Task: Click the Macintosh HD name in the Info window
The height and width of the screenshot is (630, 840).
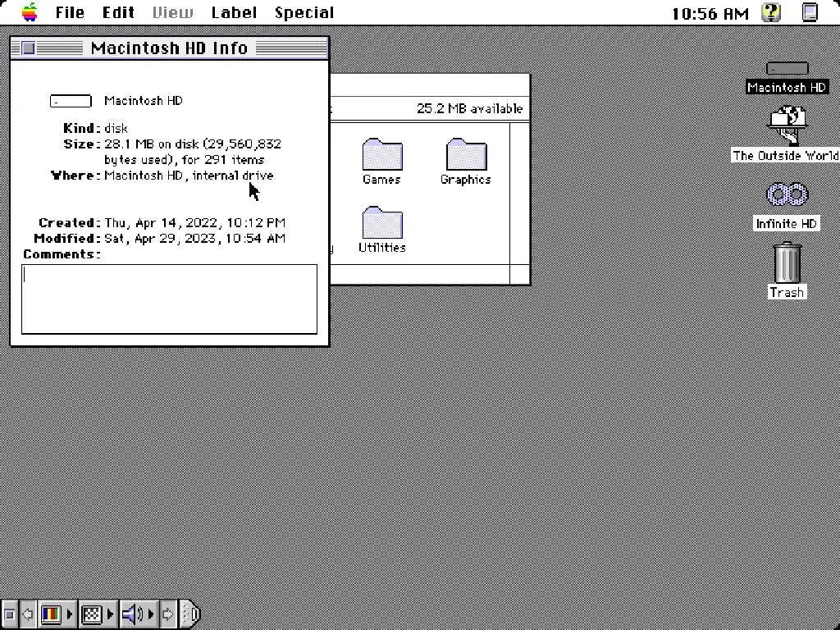Action: pyautogui.click(x=144, y=101)
